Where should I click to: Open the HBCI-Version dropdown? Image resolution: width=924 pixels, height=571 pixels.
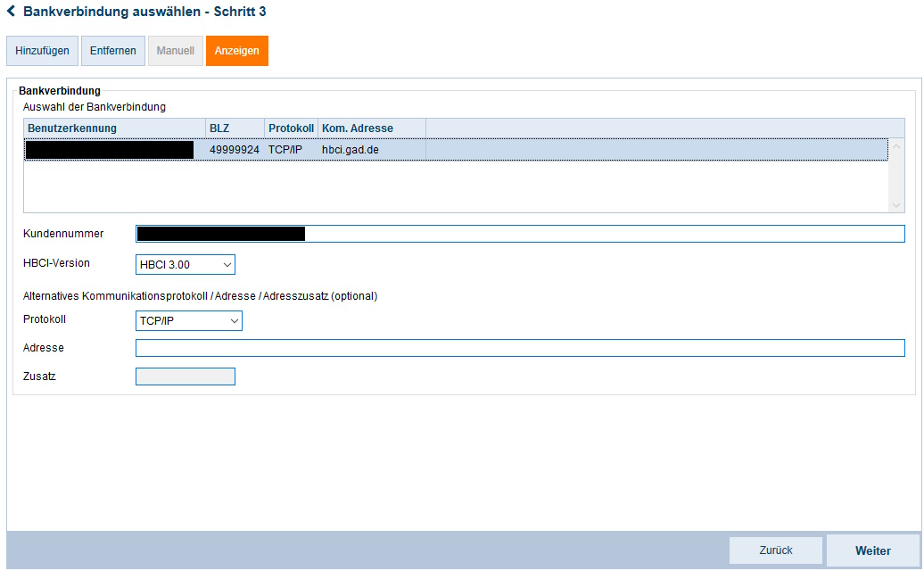click(x=186, y=265)
